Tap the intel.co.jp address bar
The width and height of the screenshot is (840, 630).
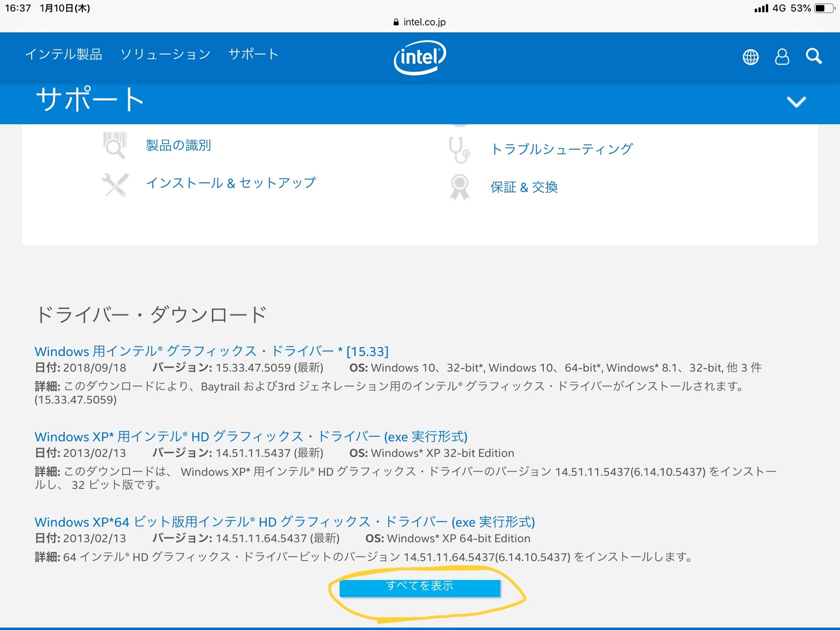420,22
